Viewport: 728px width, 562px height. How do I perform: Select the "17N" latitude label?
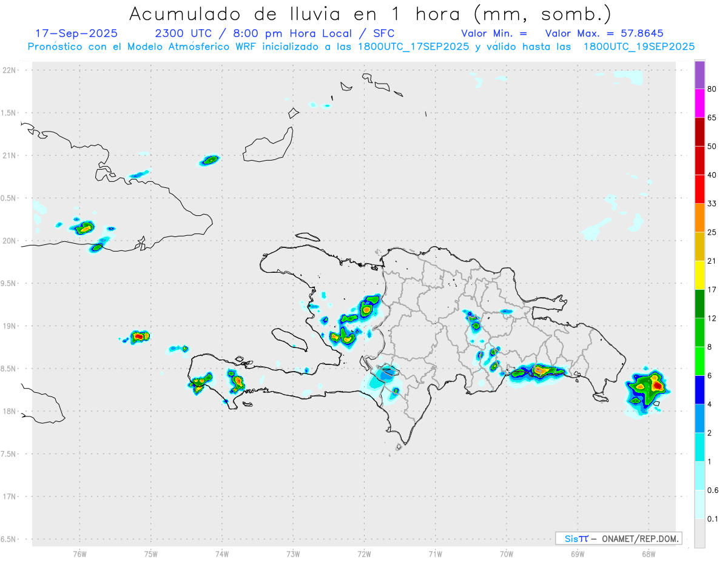pyautogui.click(x=10, y=497)
